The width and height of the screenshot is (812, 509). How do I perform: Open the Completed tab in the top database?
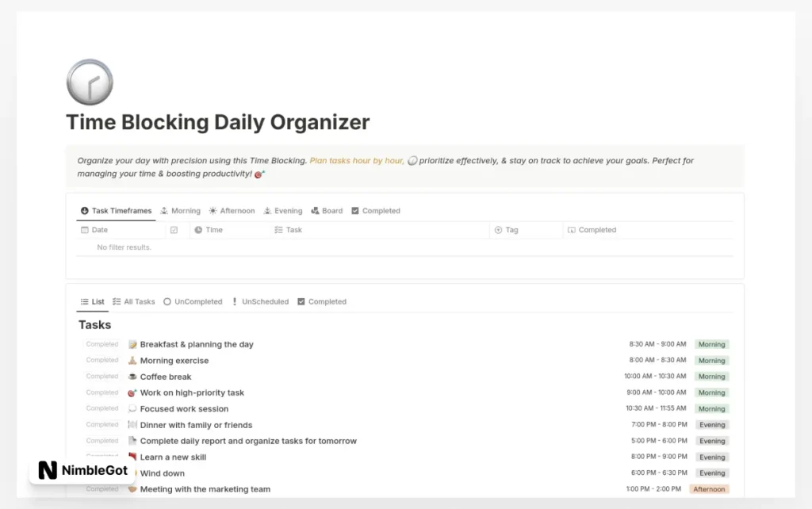(x=376, y=211)
